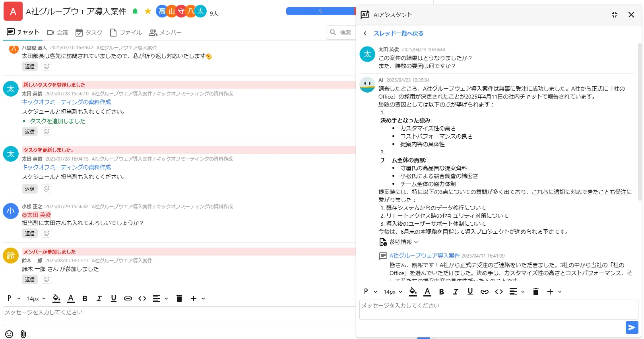Add reaction to the 16:04:15 task update post
644x339 pixels.
coord(47,189)
